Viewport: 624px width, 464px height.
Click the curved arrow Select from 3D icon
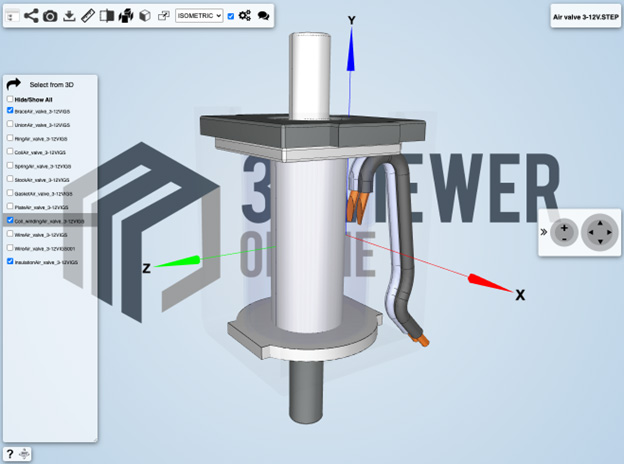(14, 84)
